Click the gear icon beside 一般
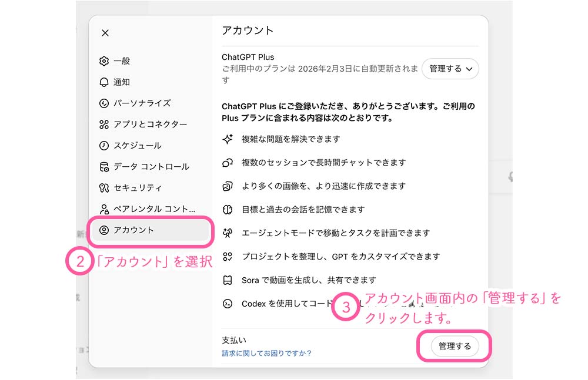 (104, 61)
